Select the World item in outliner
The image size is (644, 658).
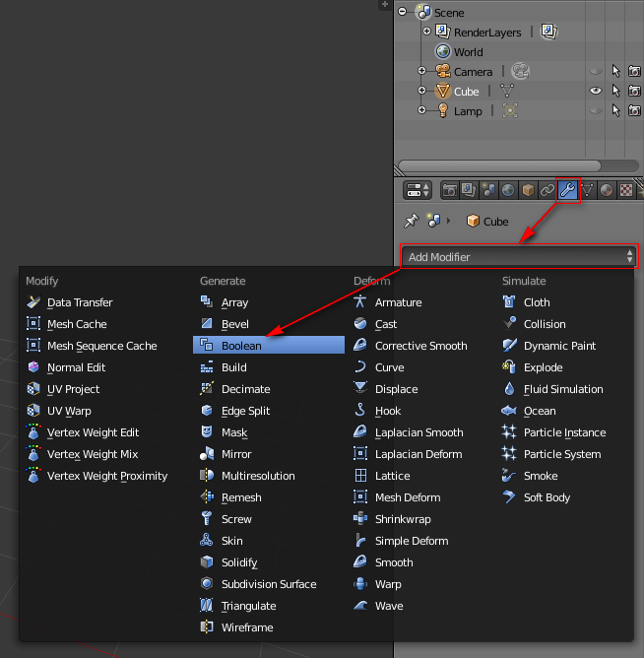468,52
